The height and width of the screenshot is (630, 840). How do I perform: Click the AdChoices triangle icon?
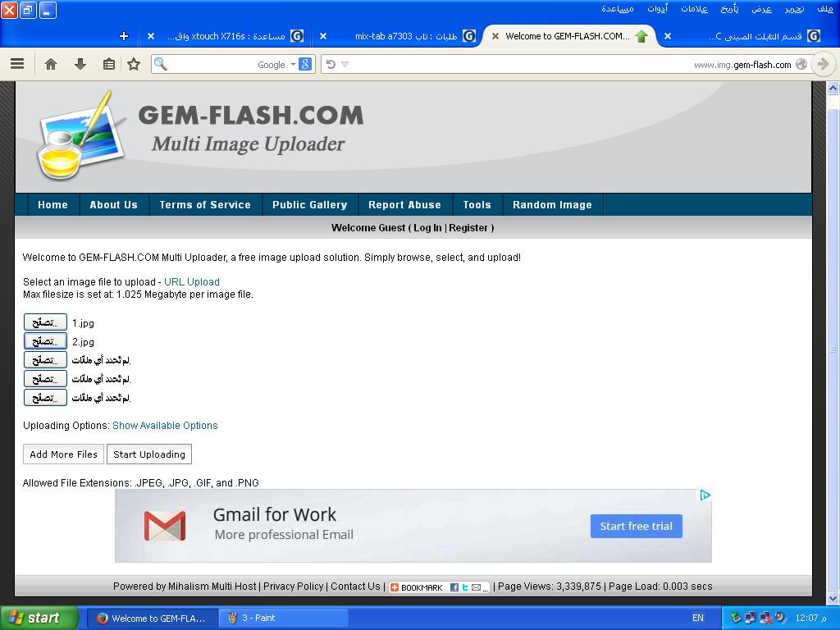pyautogui.click(x=705, y=495)
